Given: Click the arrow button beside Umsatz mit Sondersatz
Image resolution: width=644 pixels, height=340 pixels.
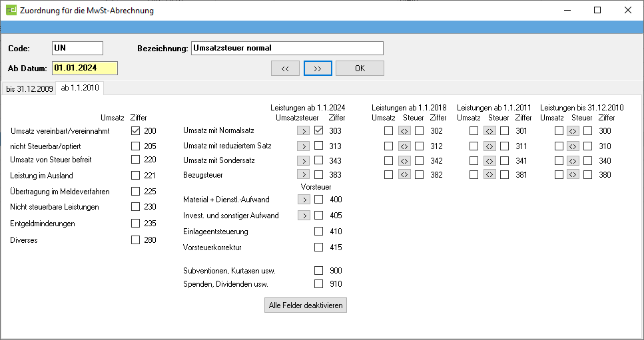Looking at the screenshot, I should (304, 160).
